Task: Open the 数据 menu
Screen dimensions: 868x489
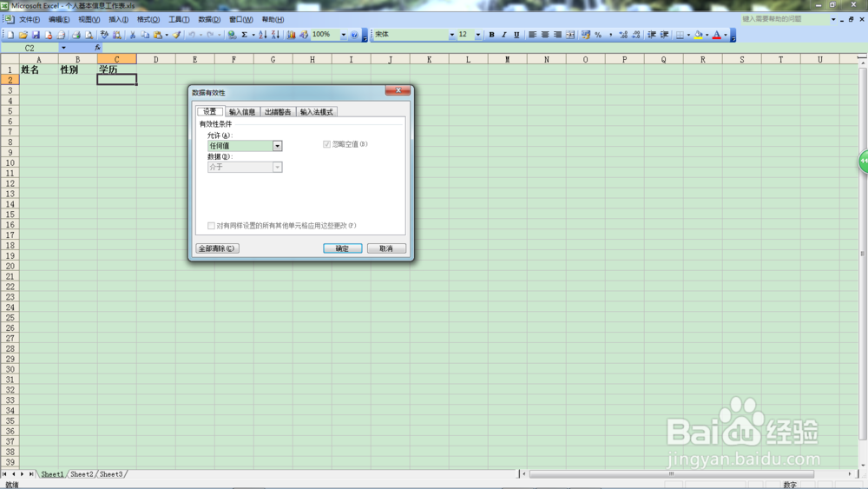Action: tap(209, 19)
